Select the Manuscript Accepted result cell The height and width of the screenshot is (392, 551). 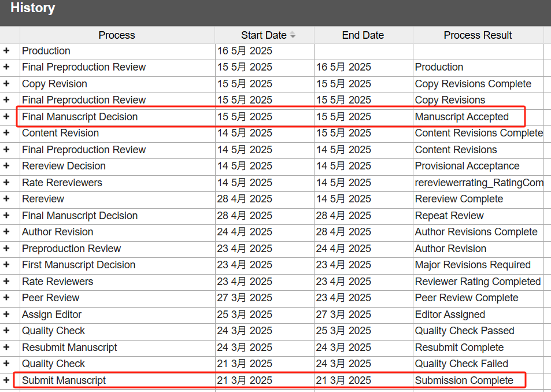coord(461,117)
